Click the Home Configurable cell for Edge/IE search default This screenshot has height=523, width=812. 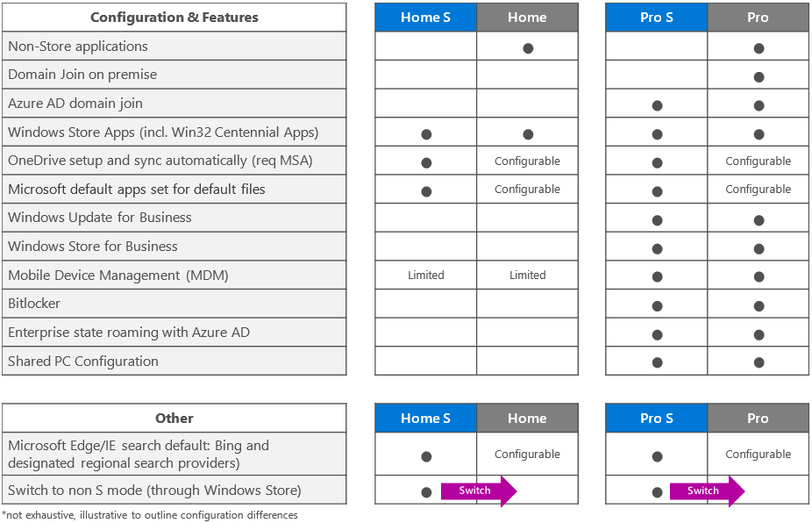[528, 455]
